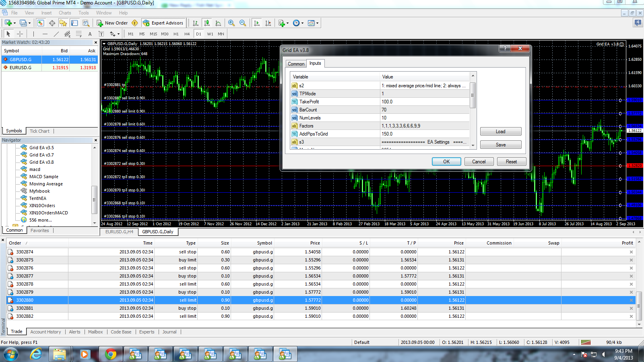Open the Periods dropdown arrow
Image resolution: width=644 pixels, height=362 pixels.
[302, 23]
